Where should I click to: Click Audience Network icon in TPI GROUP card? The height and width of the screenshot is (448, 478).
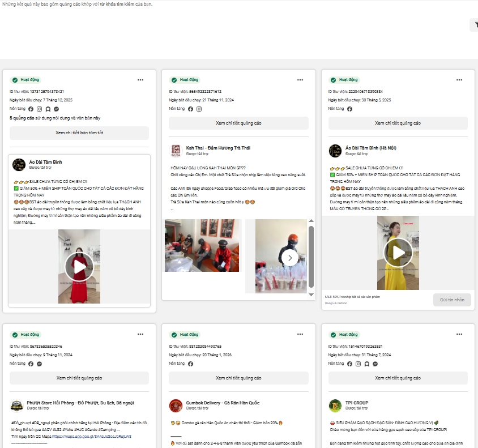coord(366,364)
